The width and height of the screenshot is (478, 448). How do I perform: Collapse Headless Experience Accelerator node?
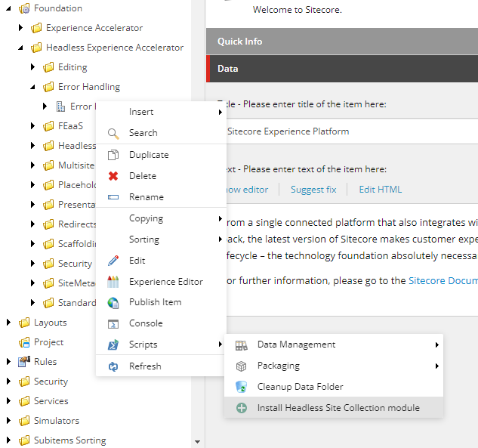20,48
